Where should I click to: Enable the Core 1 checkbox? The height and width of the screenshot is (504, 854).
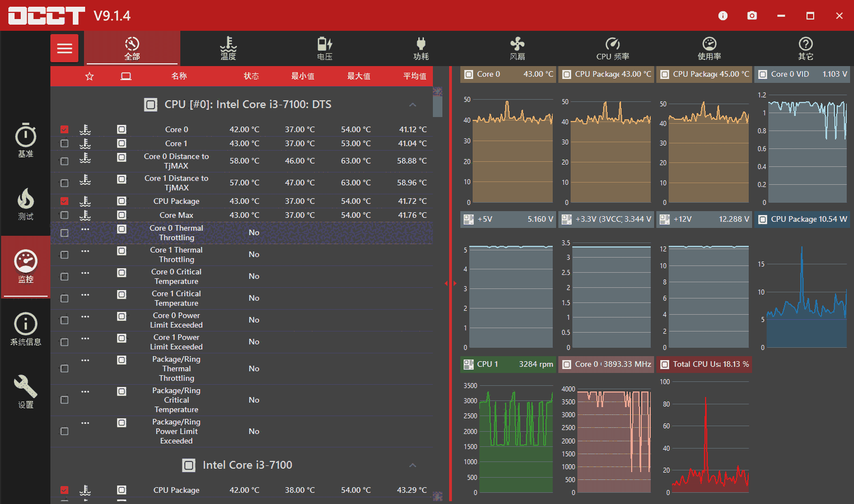pyautogui.click(x=64, y=143)
